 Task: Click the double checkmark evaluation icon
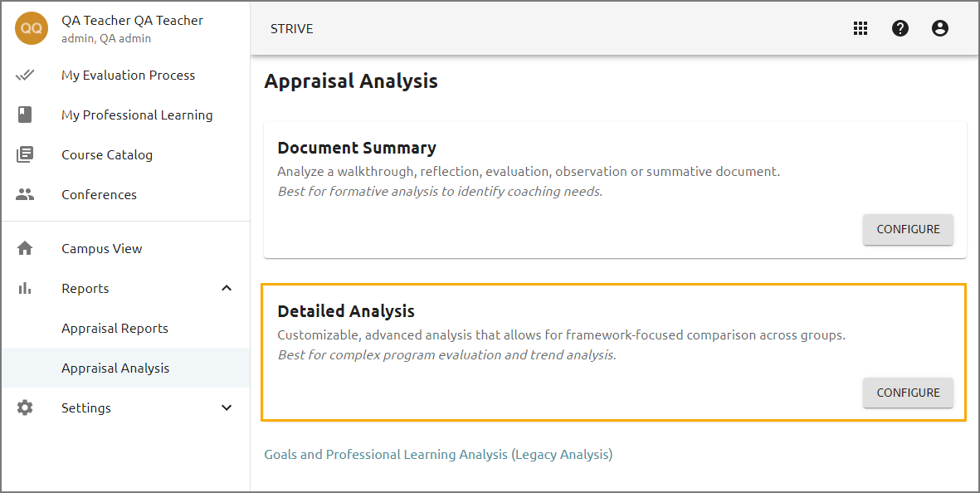click(25, 75)
